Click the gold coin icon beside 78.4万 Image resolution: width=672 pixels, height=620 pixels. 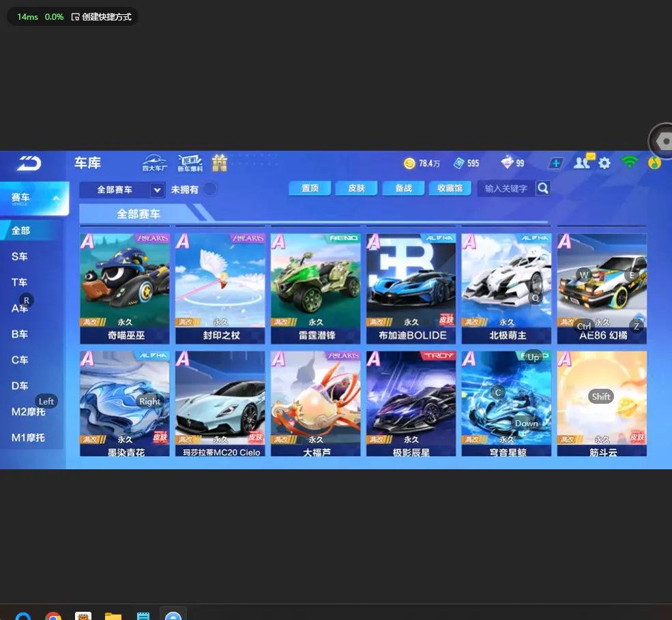pos(409,163)
